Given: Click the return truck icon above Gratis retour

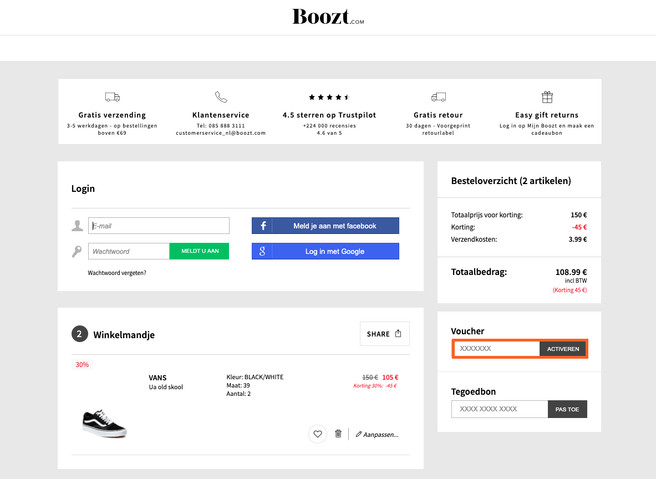Looking at the screenshot, I should [438, 97].
